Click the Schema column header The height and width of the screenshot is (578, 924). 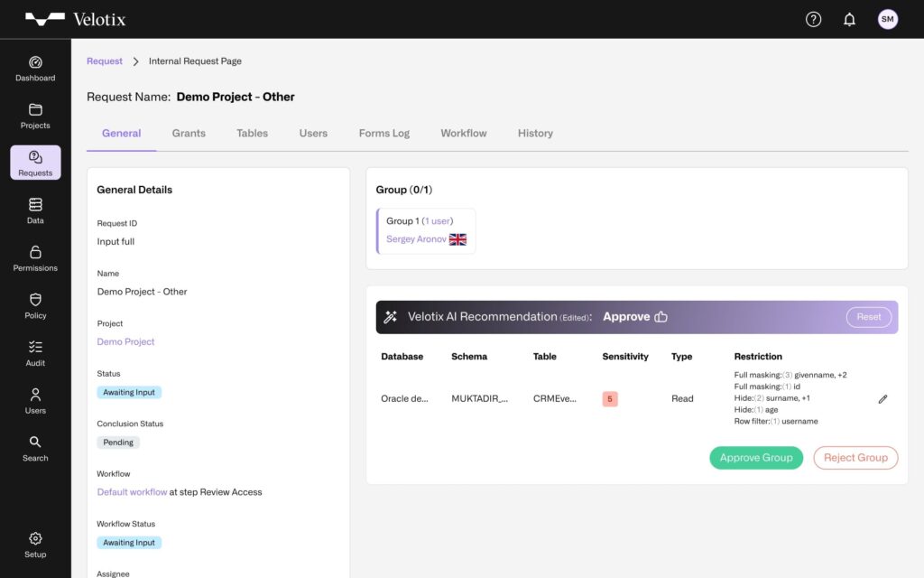coord(469,356)
